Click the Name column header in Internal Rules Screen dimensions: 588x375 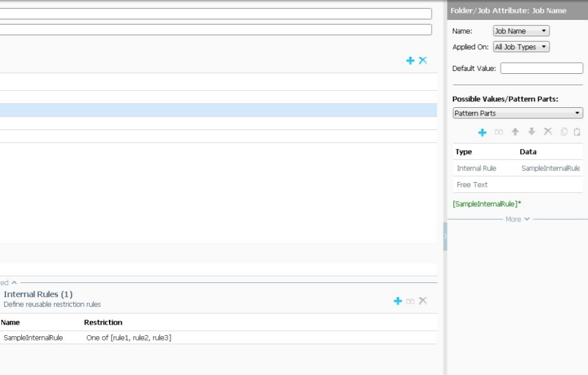pyautogui.click(x=10, y=322)
